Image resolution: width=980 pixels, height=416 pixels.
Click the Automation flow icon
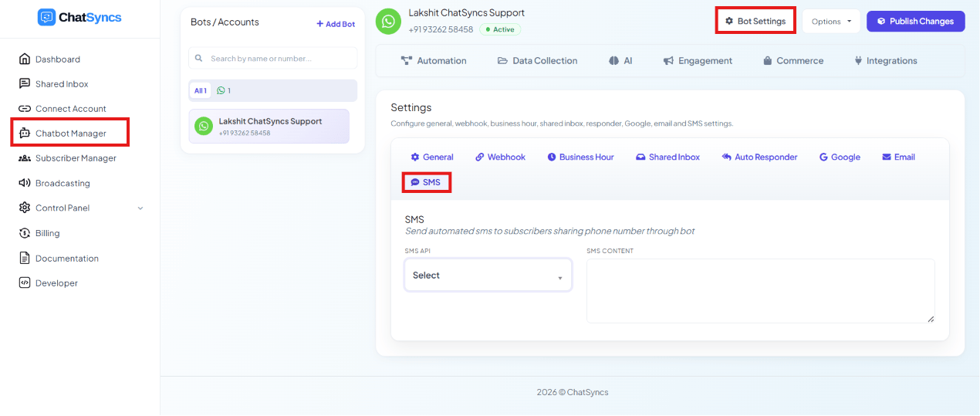click(x=407, y=61)
